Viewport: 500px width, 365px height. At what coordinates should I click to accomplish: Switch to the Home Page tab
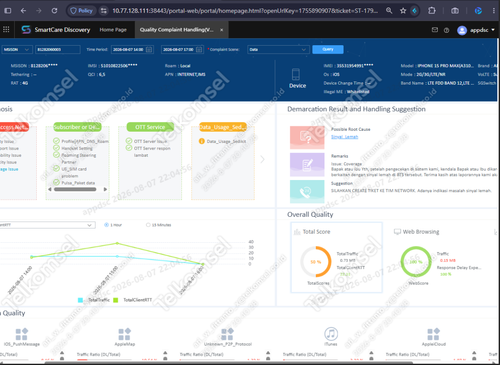coord(113,30)
